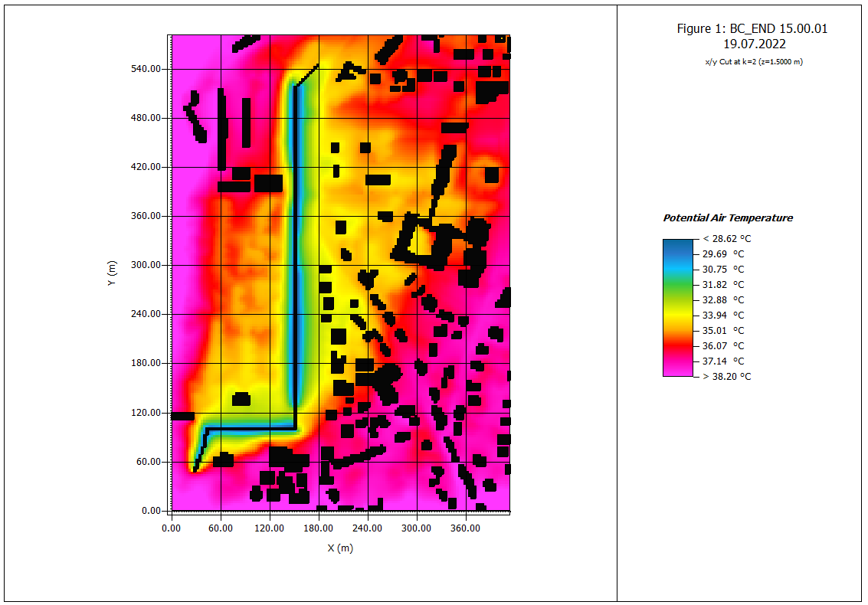Viewport: 868px width, 605px height.
Task: Click the 360.00 tick on the X axis
Action: (465, 528)
